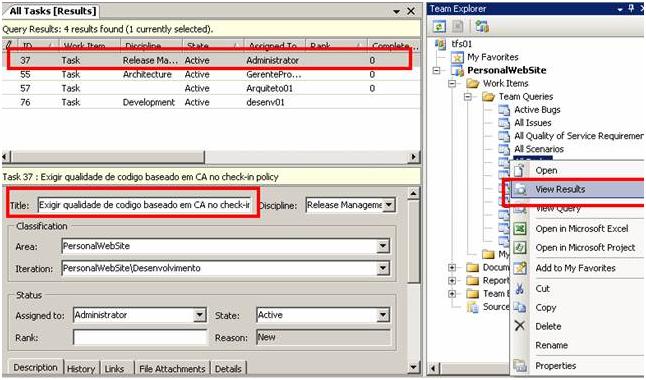
Task: Open the Area dropdown arrow
Action: [383, 246]
